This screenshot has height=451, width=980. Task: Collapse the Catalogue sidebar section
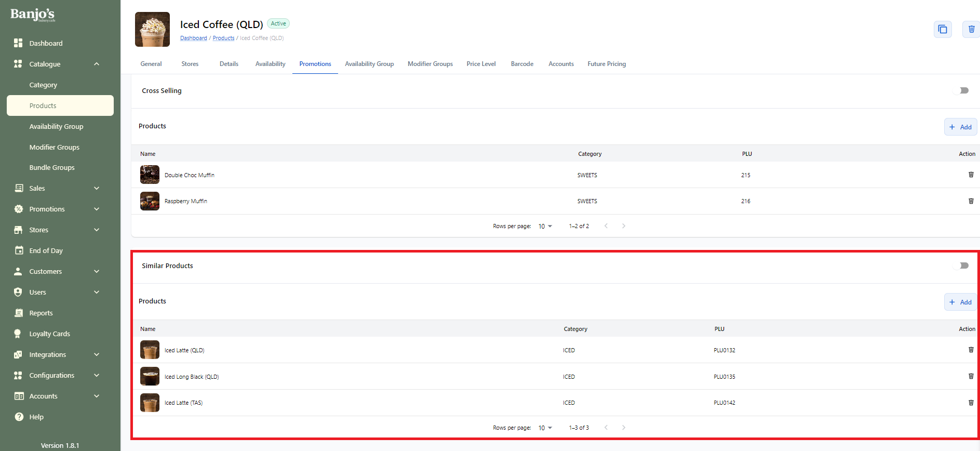point(97,64)
